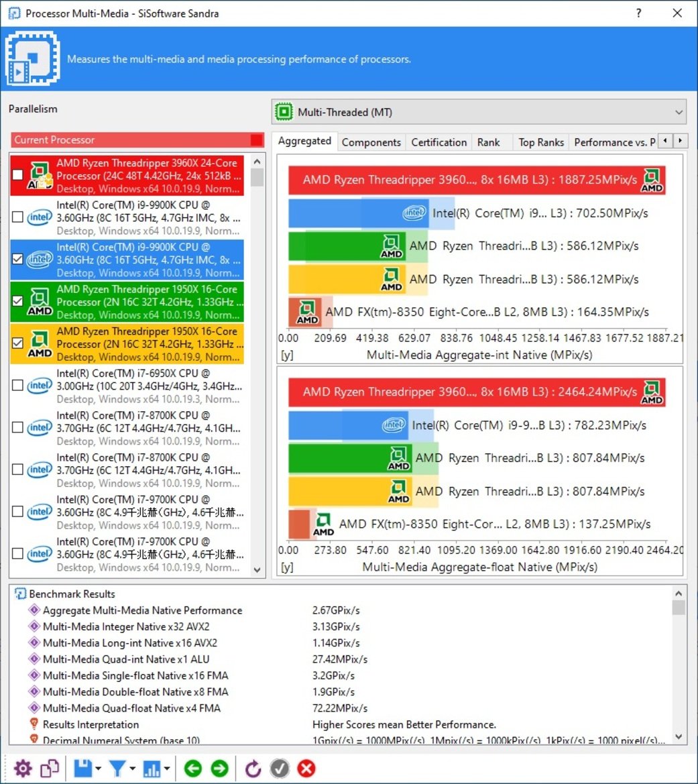
Task: Click diamond icon beside Aggregate Multi-Media Native Performance
Action: coord(34,610)
